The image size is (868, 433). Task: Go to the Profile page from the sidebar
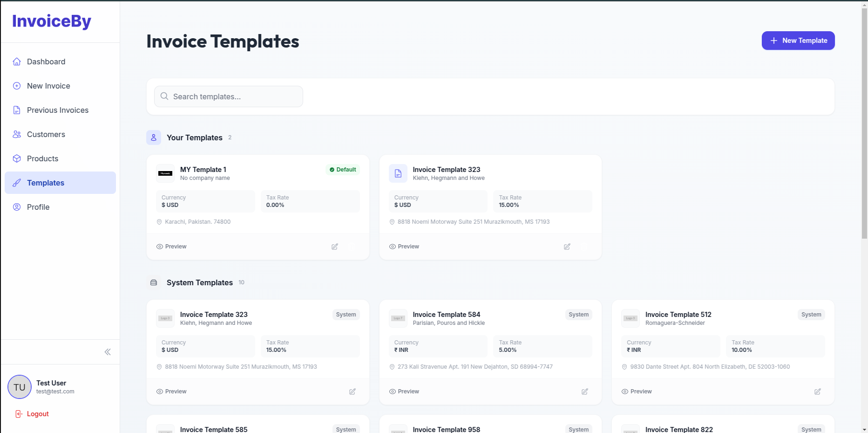click(x=60, y=207)
